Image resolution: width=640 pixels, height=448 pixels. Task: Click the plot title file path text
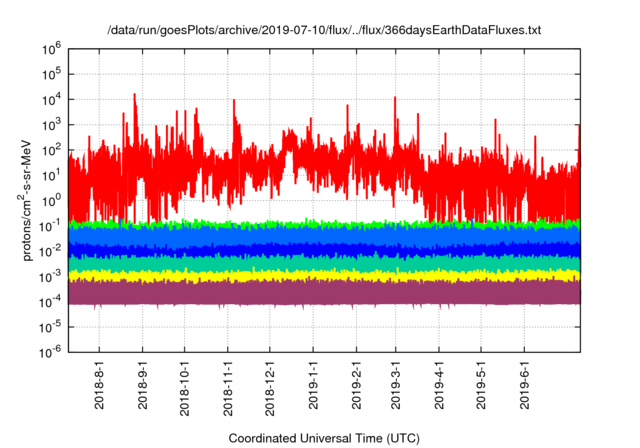point(324,30)
